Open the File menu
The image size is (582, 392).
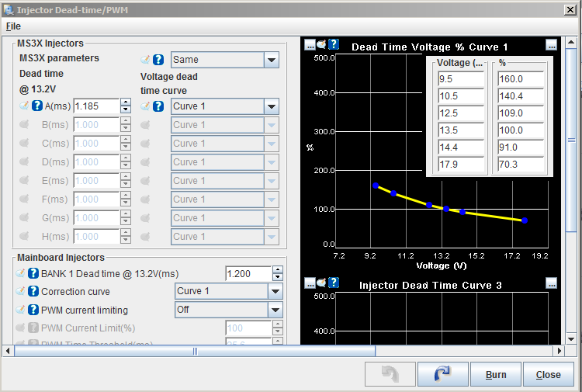pos(13,26)
